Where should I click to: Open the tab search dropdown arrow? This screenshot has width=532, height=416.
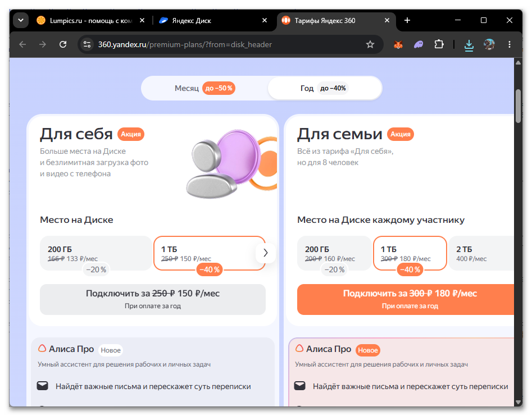click(20, 20)
